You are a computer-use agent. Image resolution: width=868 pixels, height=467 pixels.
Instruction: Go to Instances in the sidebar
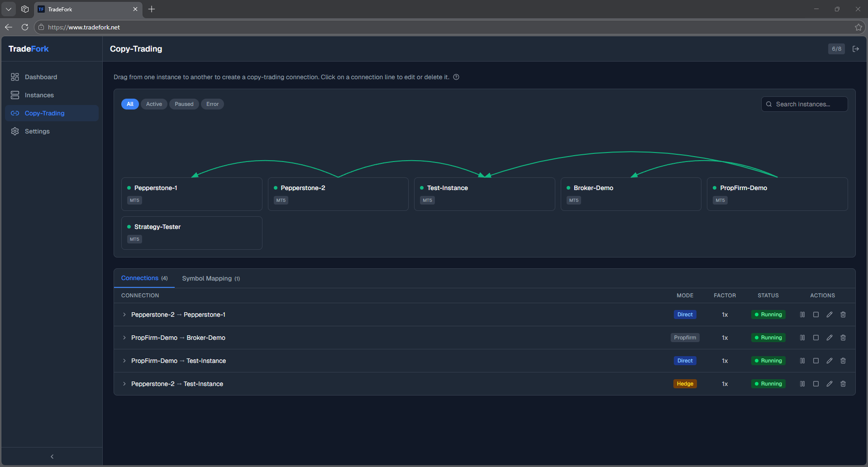52,95
